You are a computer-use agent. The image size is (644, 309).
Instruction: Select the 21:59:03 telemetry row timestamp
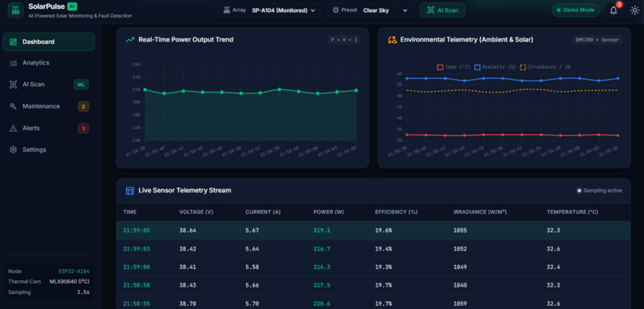(137, 248)
